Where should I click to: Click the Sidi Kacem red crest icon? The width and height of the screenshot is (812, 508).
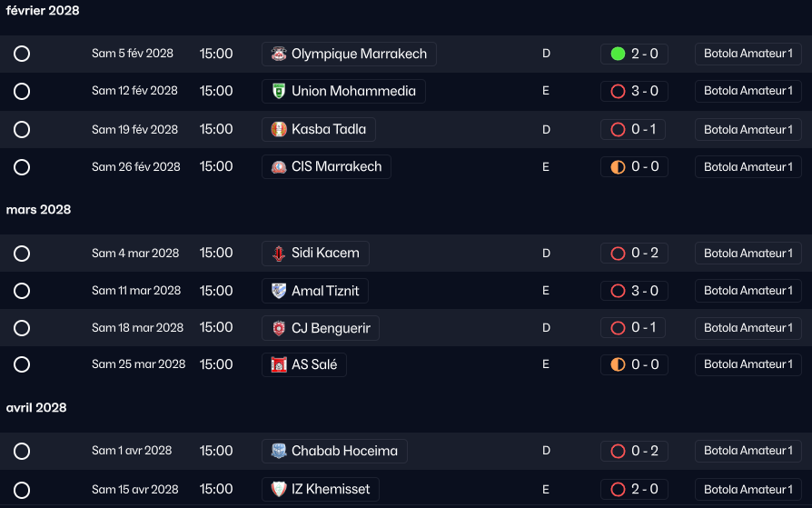[x=279, y=254]
